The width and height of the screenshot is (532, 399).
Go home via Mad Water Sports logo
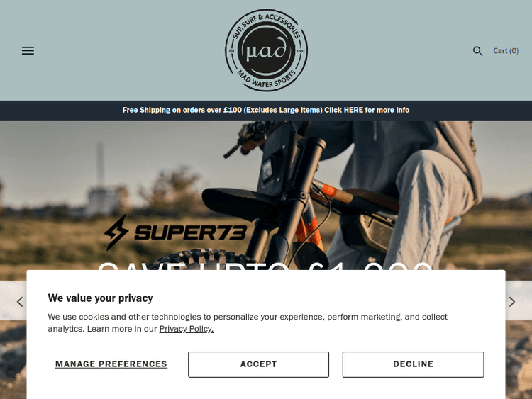click(266, 50)
